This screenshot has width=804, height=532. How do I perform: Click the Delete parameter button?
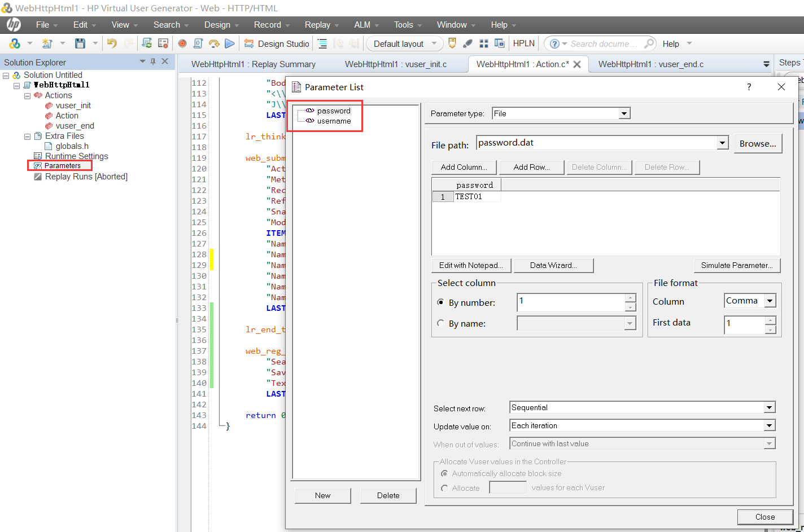388,495
